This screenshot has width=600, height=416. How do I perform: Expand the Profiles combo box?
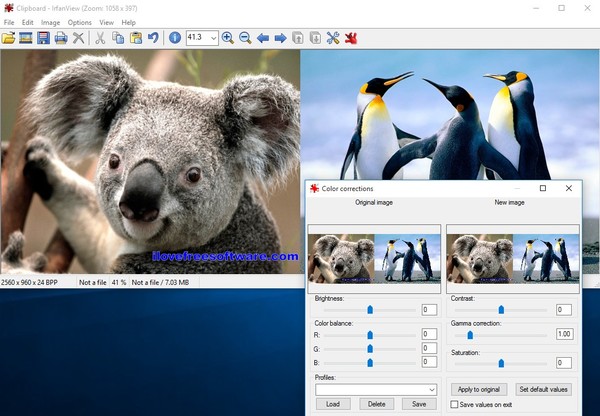coord(431,389)
